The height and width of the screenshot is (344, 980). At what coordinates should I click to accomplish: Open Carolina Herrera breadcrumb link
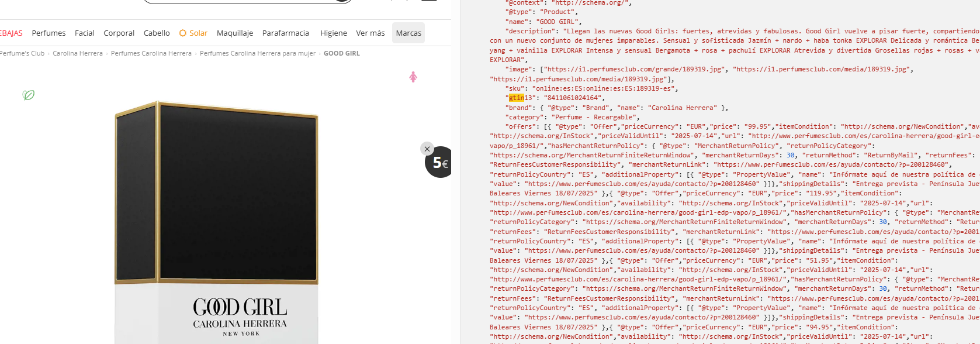[78, 53]
